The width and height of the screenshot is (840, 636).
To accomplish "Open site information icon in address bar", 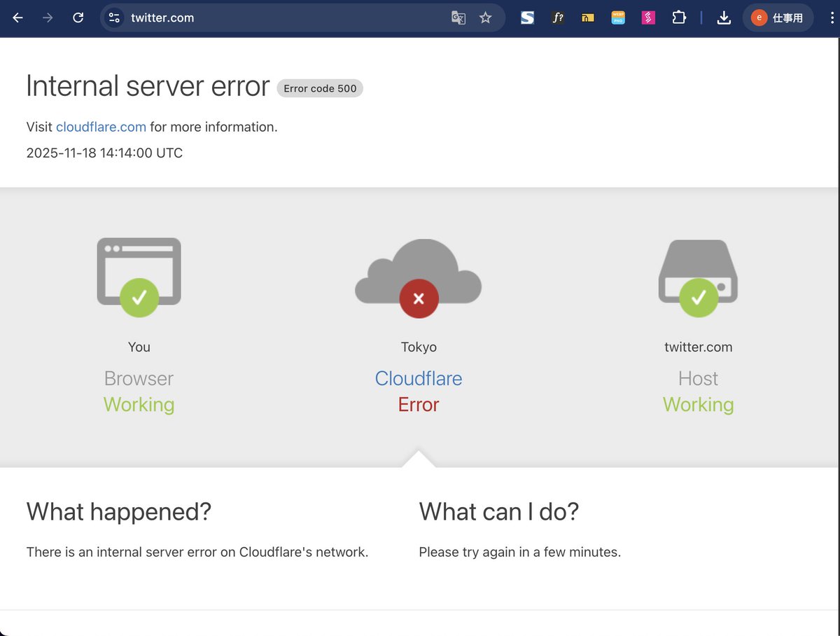I will click(x=115, y=18).
